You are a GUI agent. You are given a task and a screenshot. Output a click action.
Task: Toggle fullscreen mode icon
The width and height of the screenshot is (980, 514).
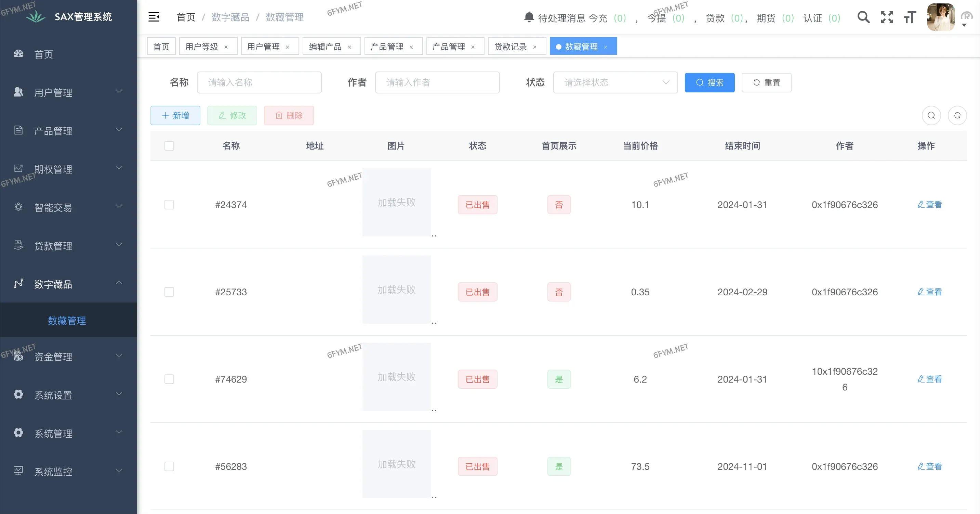887,17
